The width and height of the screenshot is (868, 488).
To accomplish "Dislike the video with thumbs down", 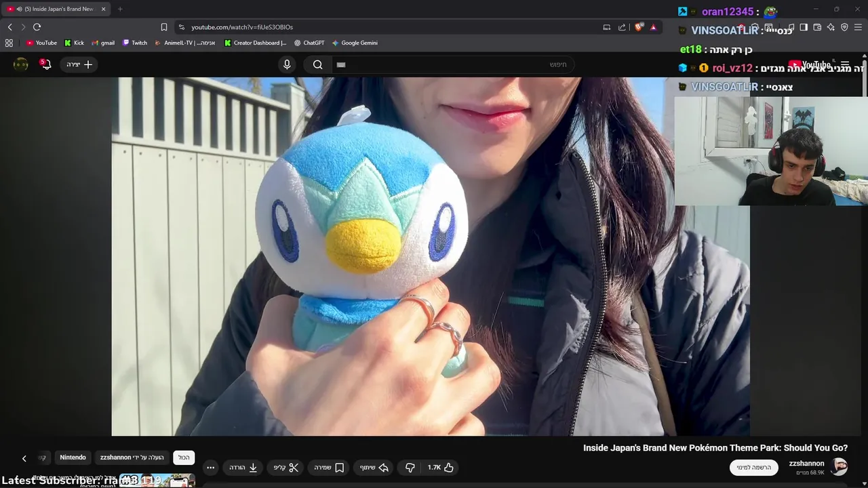I will pyautogui.click(x=410, y=468).
